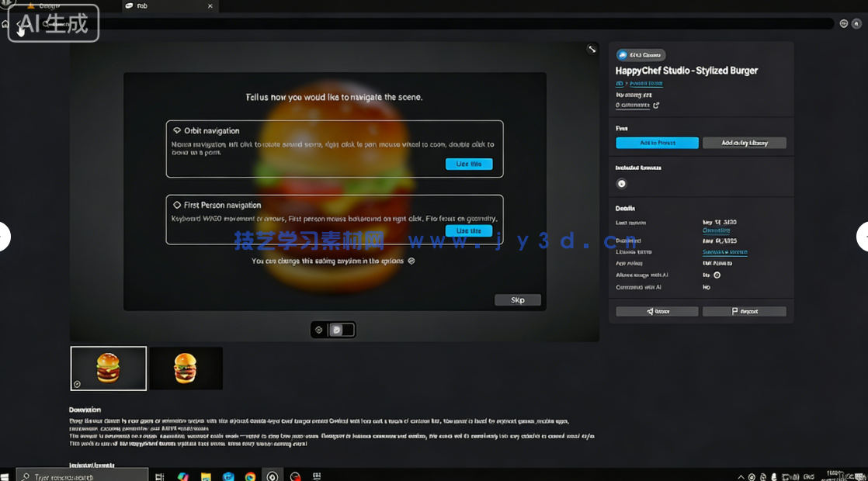Image resolution: width=868 pixels, height=481 pixels.
Task: Click the fullscreen expand icon on the preview
Action: [x=592, y=50]
